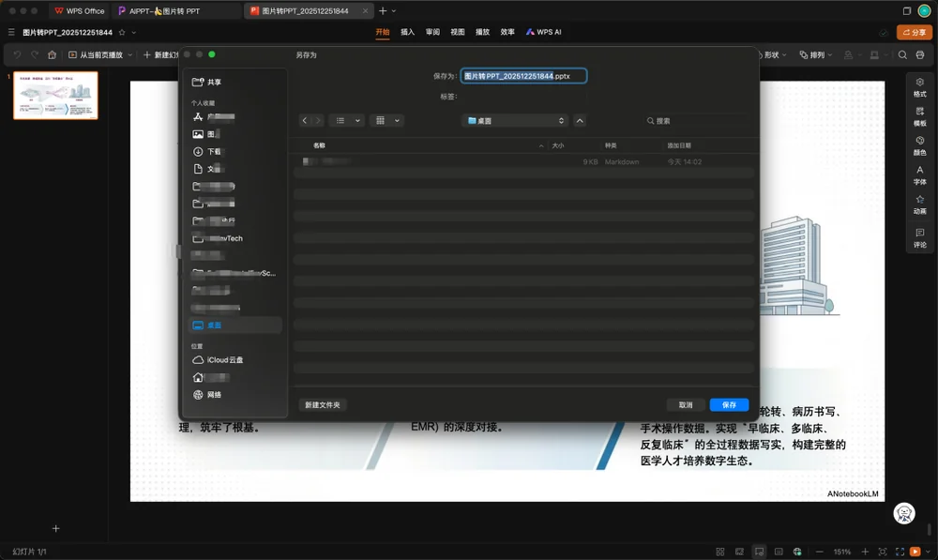Screen dimensions: 938x560
Task: Open the 模板 template side panel
Action: point(919,116)
